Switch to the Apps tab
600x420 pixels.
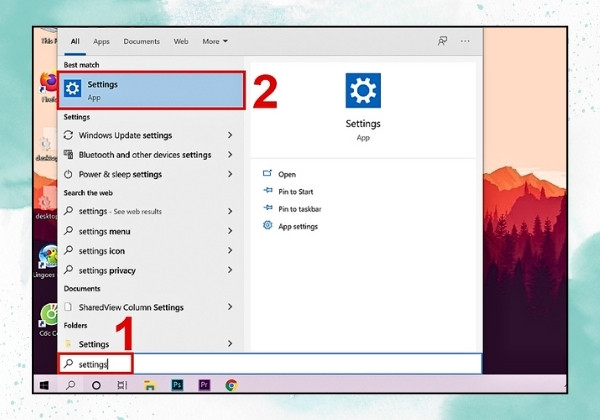coord(101,41)
